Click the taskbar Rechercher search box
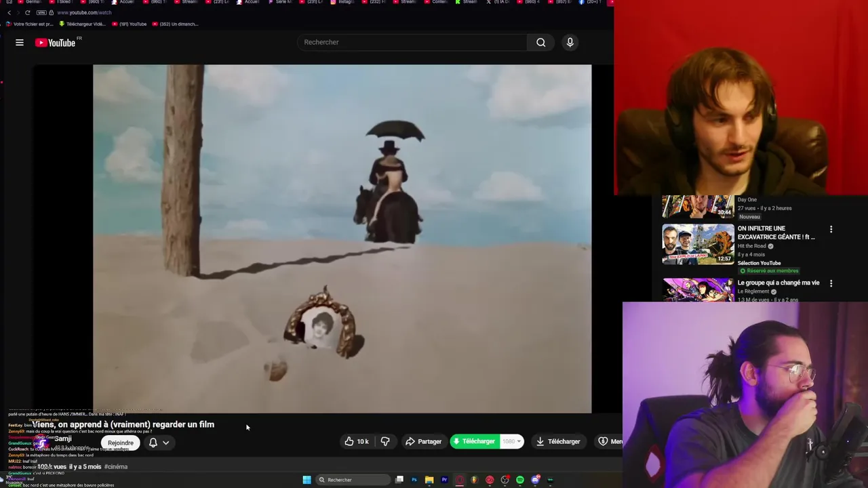 353,480
